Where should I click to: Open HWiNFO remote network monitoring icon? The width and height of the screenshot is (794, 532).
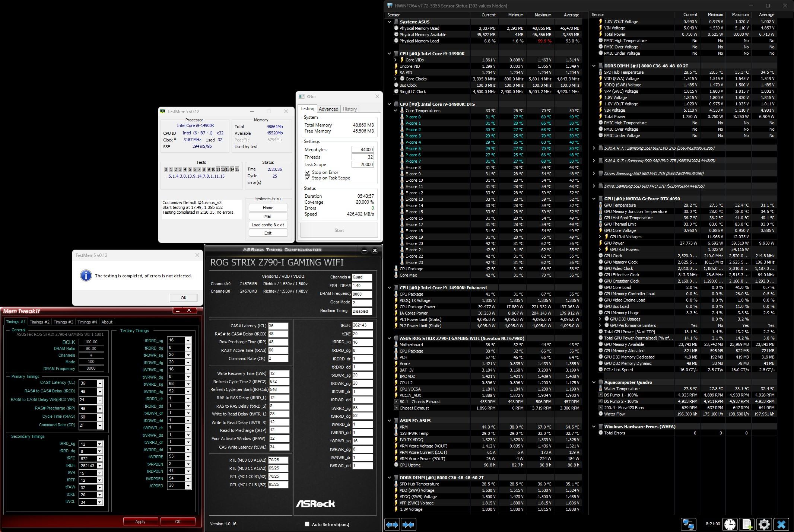(689, 524)
